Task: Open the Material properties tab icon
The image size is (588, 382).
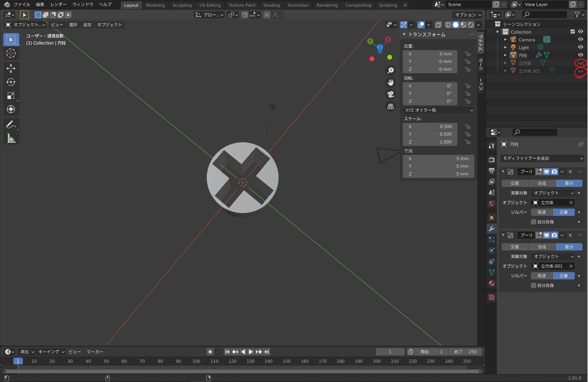Action: [492, 283]
